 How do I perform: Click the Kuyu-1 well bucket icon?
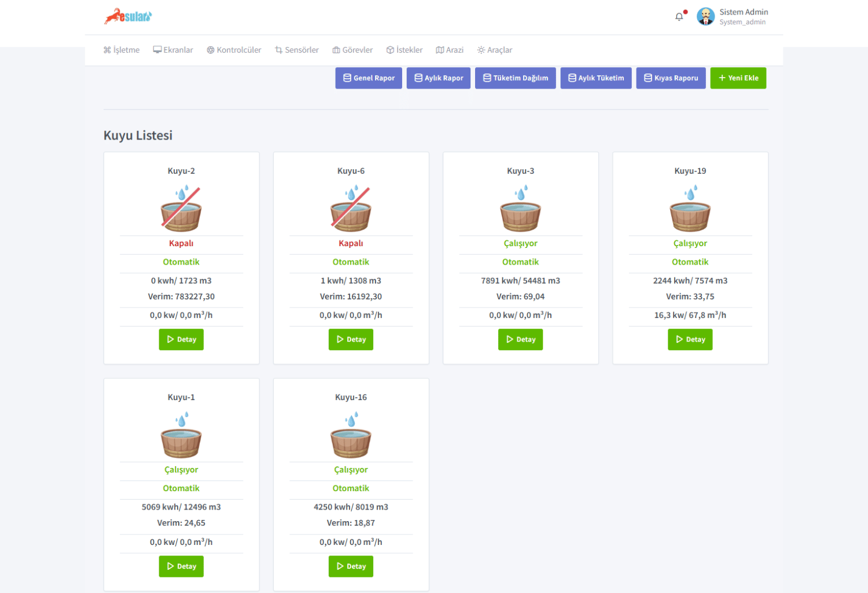(x=181, y=435)
